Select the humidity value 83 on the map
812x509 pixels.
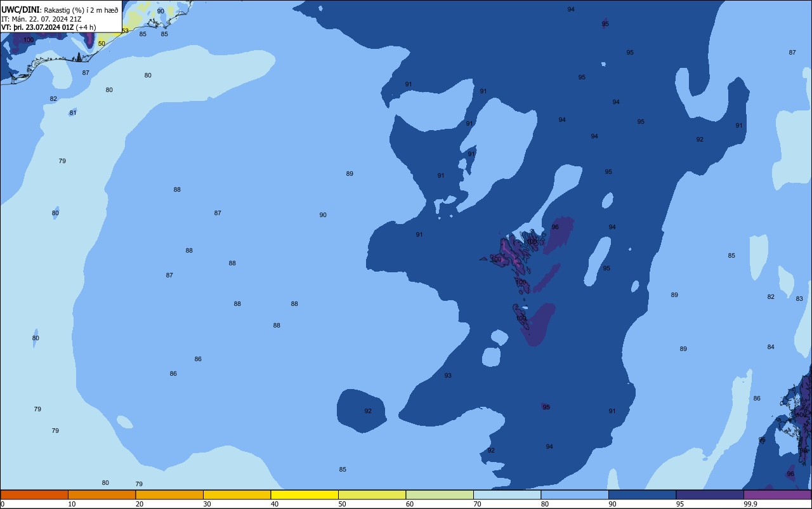click(x=799, y=299)
